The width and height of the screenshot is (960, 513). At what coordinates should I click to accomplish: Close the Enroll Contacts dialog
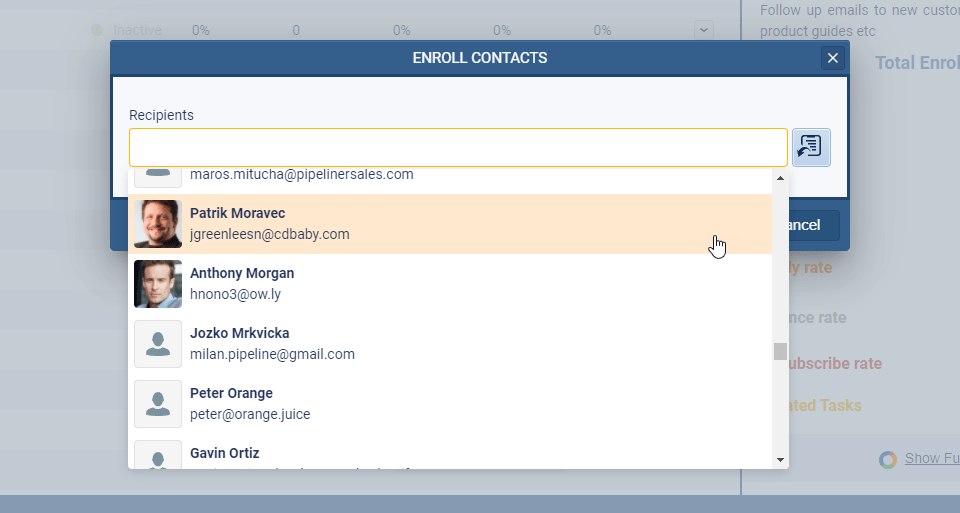click(832, 58)
